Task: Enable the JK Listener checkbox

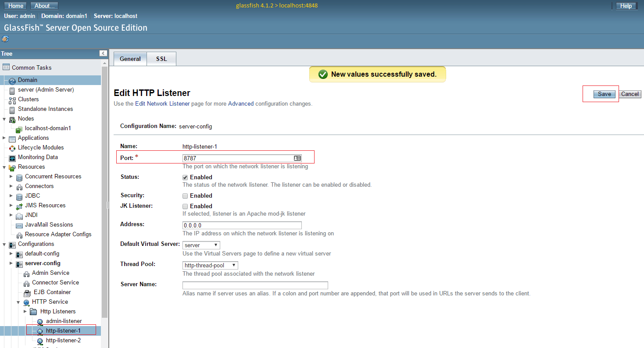Action: pyautogui.click(x=185, y=206)
